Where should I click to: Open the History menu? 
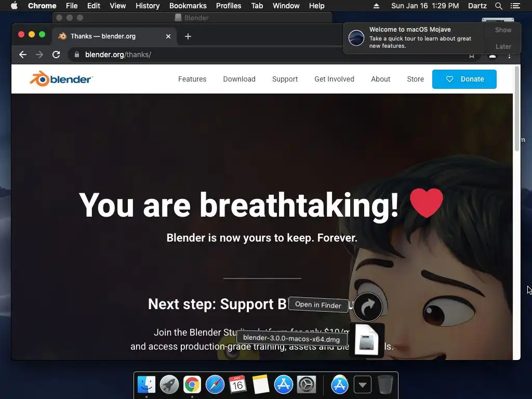click(148, 6)
